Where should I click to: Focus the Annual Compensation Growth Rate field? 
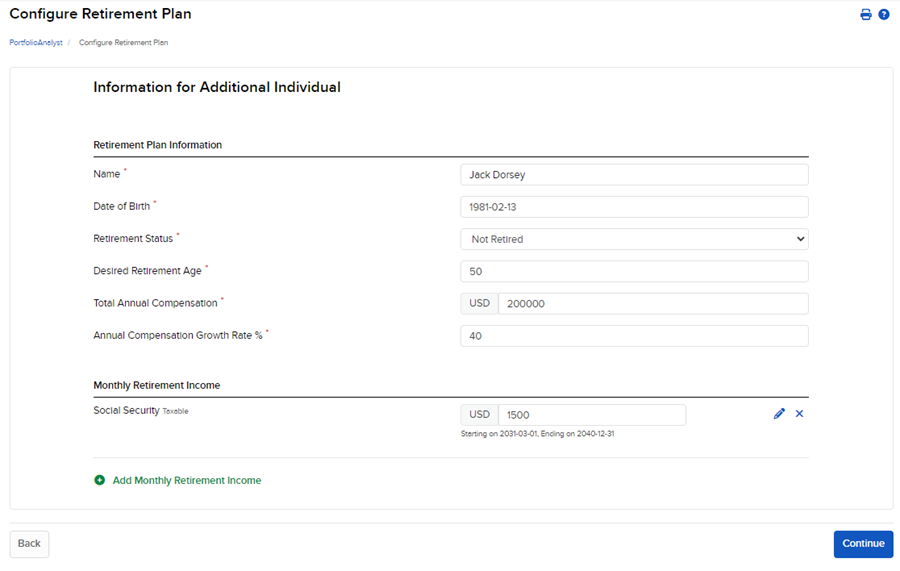click(x=634, y=336)
